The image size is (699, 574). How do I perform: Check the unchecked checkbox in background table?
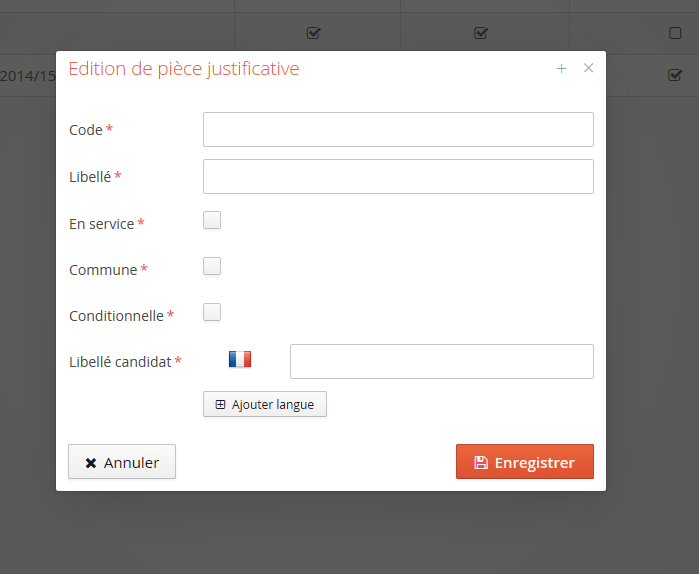pyautogui.click(x=675, y=33)
